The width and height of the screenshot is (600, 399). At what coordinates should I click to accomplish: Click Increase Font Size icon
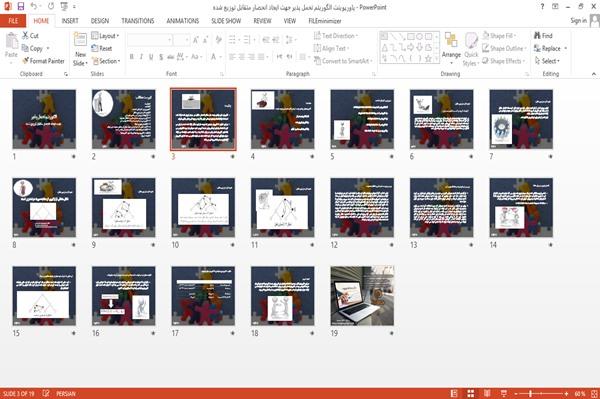click(x=196, y=40)
